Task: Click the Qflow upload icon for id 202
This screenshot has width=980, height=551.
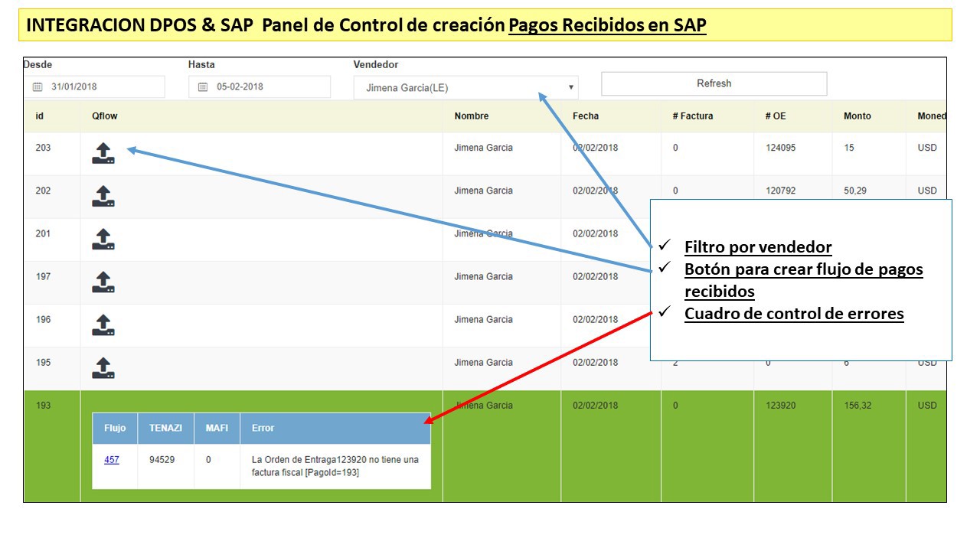Action: click(103, 197)
